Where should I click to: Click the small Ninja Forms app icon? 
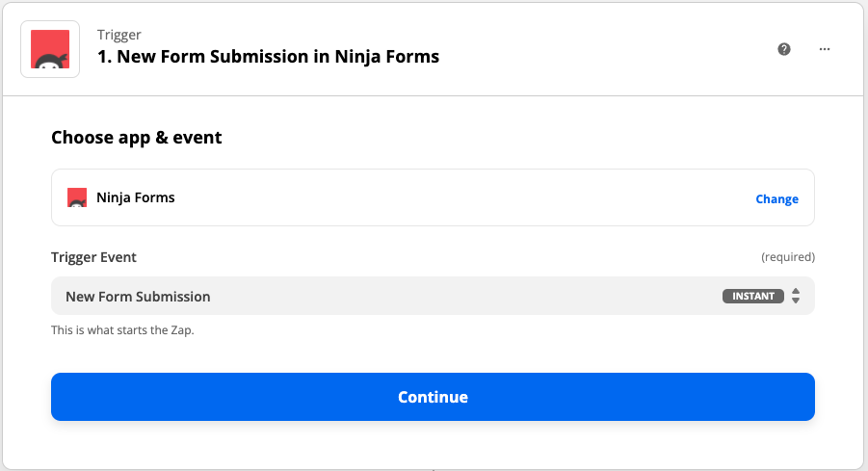(77, 198)
